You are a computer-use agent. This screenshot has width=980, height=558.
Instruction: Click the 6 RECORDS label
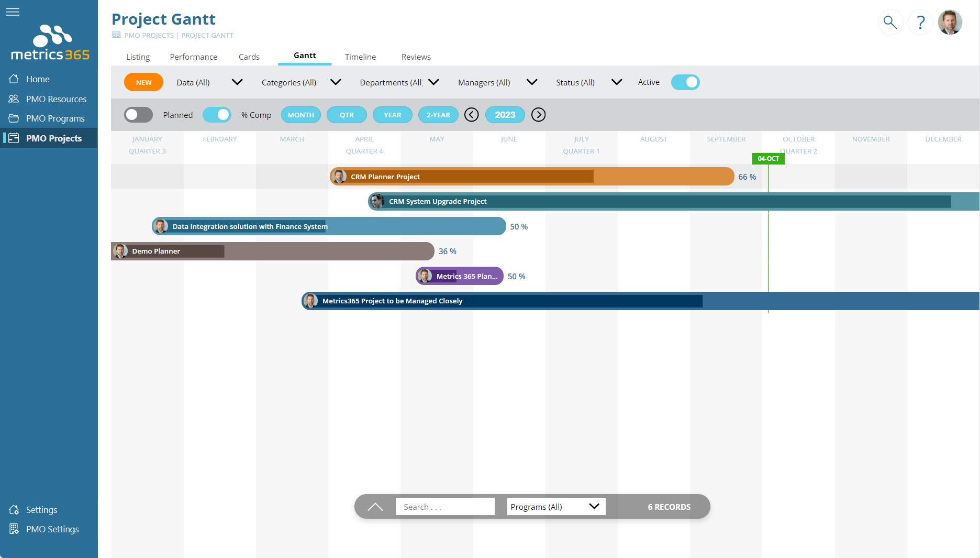(x=669, y=507)
